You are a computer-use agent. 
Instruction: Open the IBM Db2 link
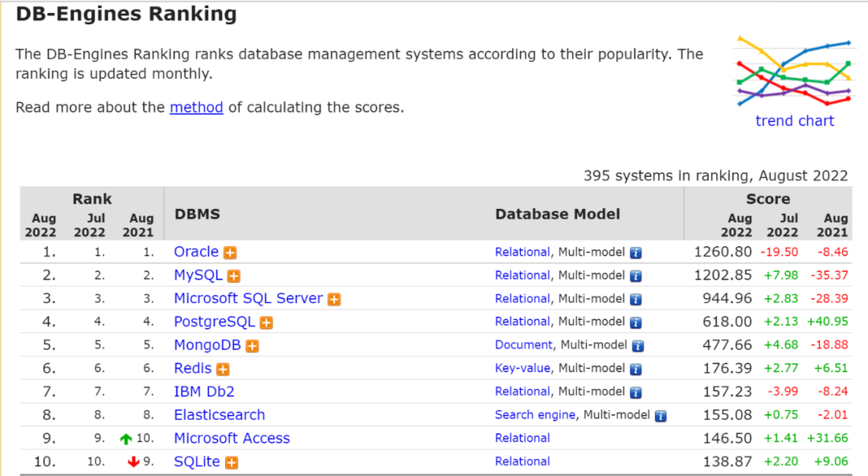point(204,392)
